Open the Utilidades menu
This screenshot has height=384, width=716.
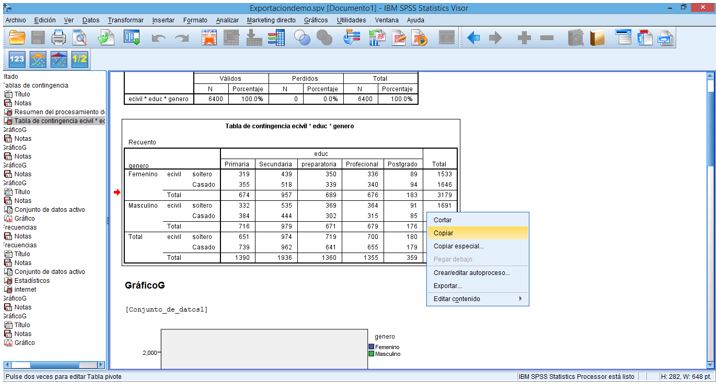pos(351,20)
